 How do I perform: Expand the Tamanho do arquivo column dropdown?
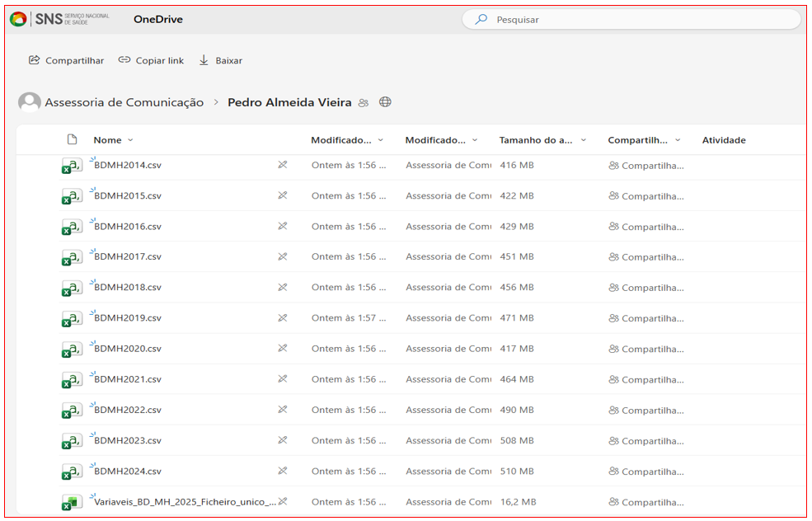584,140
